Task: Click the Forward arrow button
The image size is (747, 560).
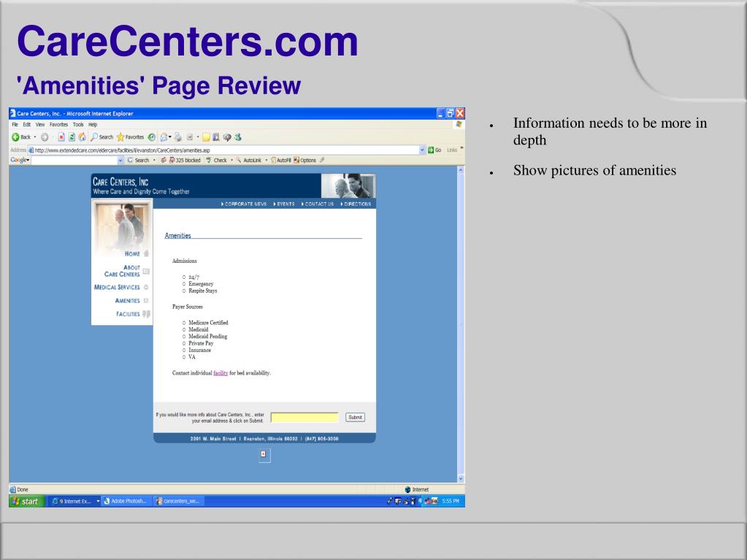Action: [45, 137]
